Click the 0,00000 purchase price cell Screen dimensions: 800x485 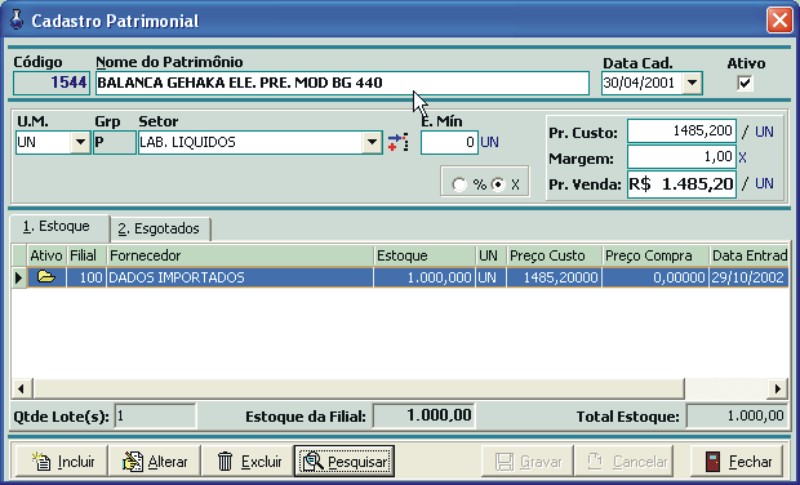click(x=656, y=277)
